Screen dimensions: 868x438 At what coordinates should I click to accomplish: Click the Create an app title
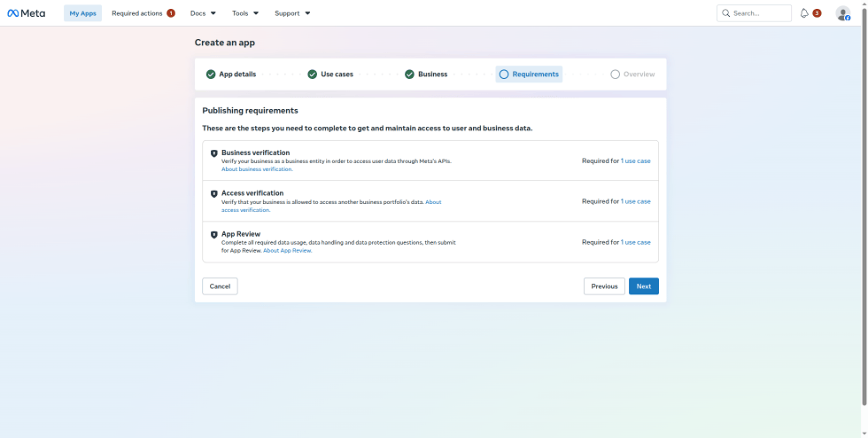[x=225, y=43]
